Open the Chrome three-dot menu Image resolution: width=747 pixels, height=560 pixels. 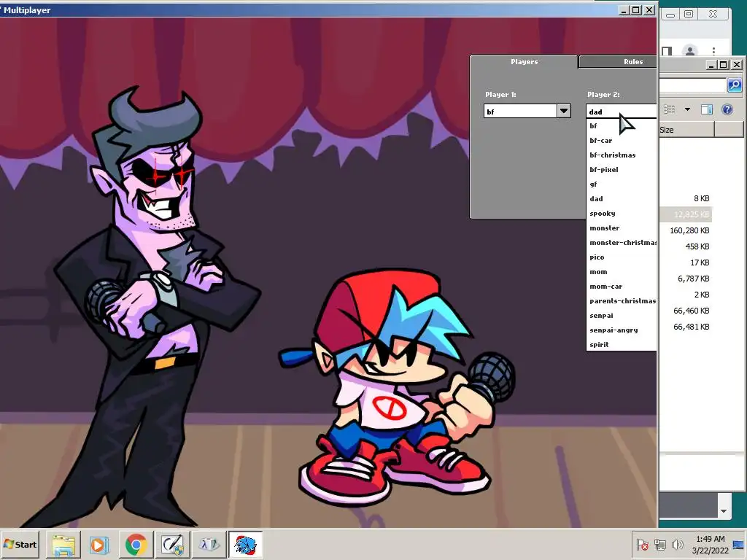(x=713, y=50)
